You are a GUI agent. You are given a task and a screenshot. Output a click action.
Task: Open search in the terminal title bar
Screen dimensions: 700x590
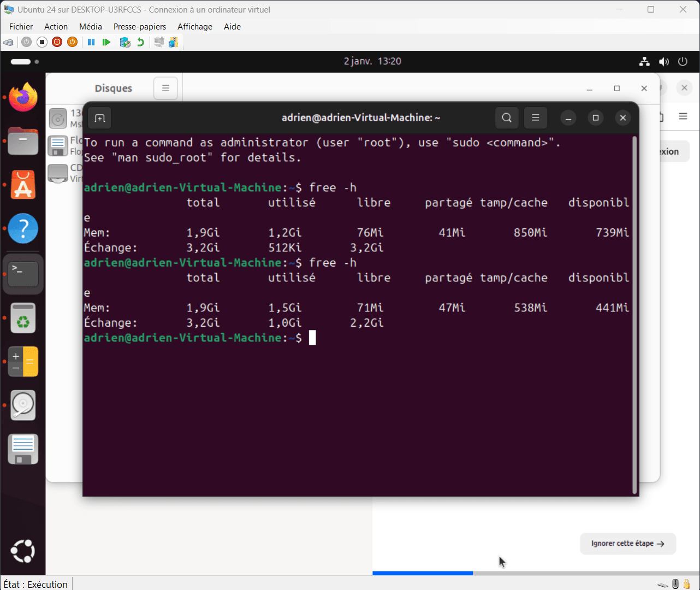[506, 117]
